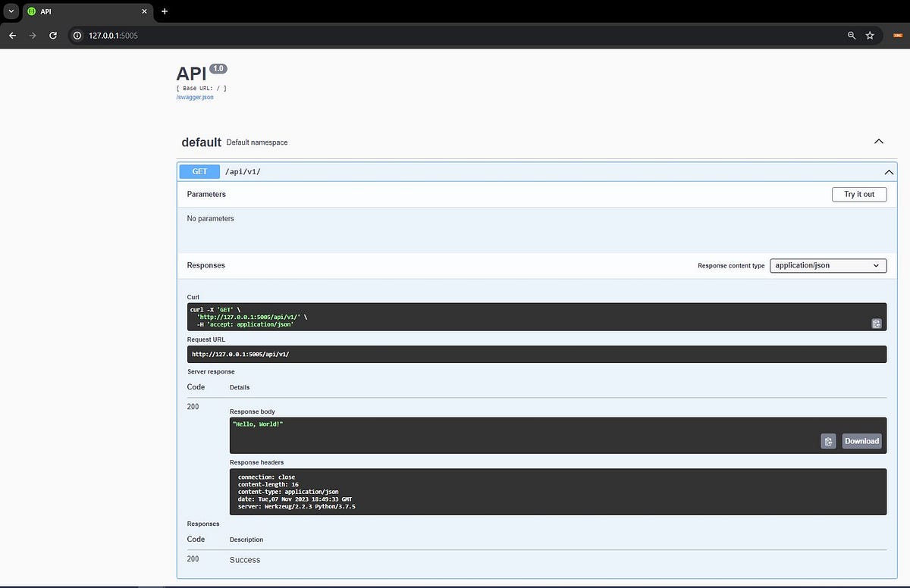Collapse the GET /api/v1/ operation panel
Image resolution: width=910 pixels, height=588 pixels.
pos(889,172)
